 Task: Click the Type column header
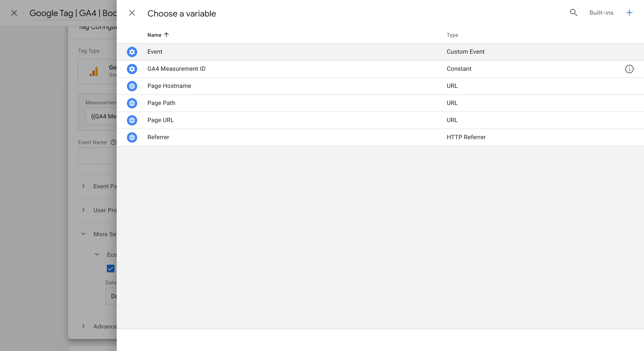point(452,35)
